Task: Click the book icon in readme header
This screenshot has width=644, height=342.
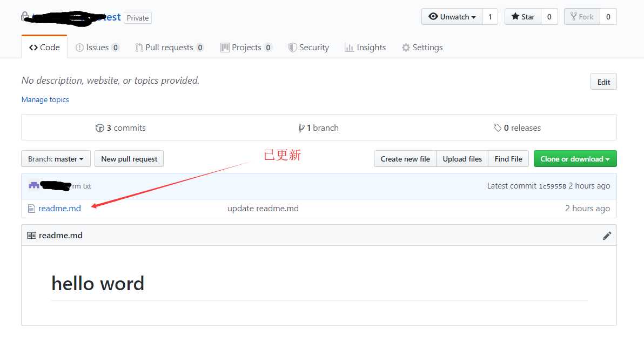Action: pyautogui.click(x=31, y=235)
